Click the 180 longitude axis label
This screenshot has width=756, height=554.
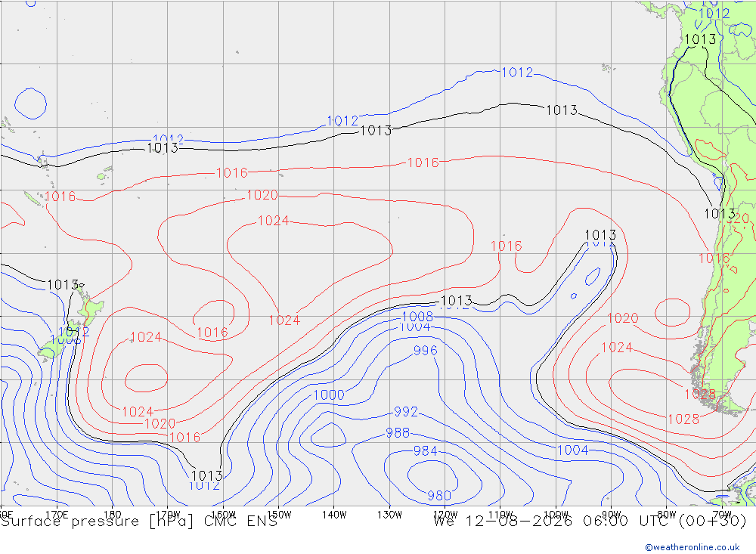pos(113,515)
